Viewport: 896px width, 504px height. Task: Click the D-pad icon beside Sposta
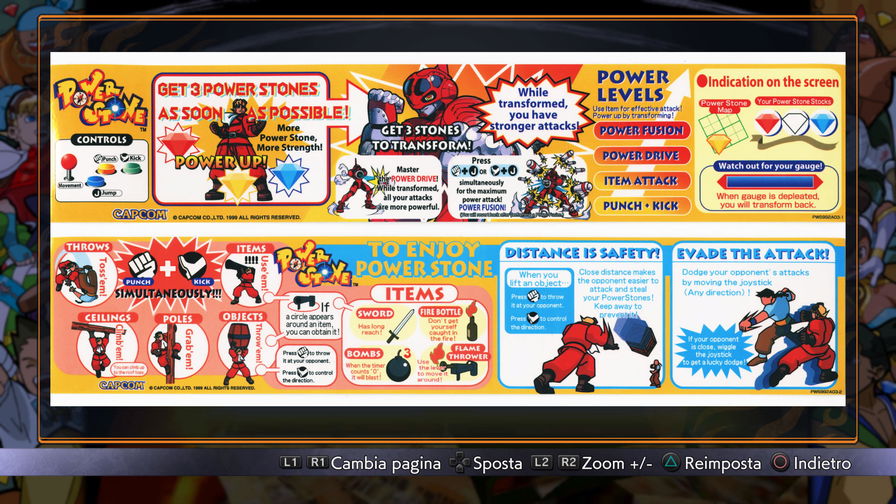pyautogui.click(x=459, y=463)
